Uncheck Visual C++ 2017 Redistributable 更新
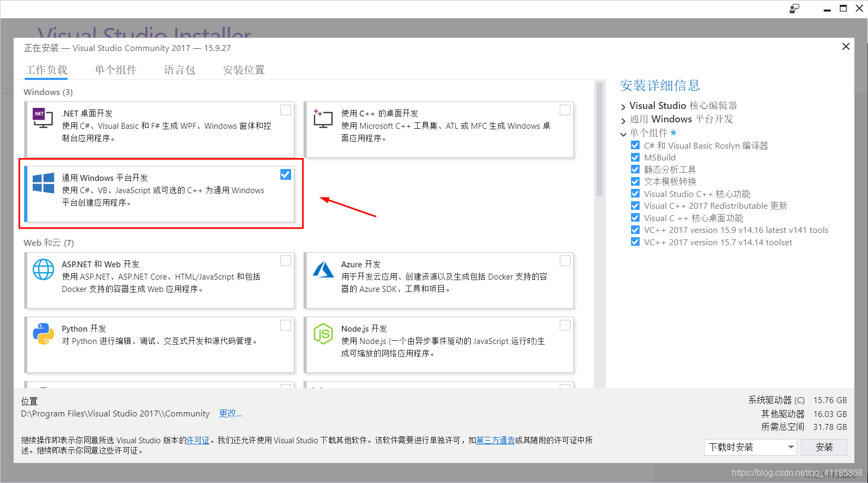This screenshot has height=483, width=868. coord(635,206)
